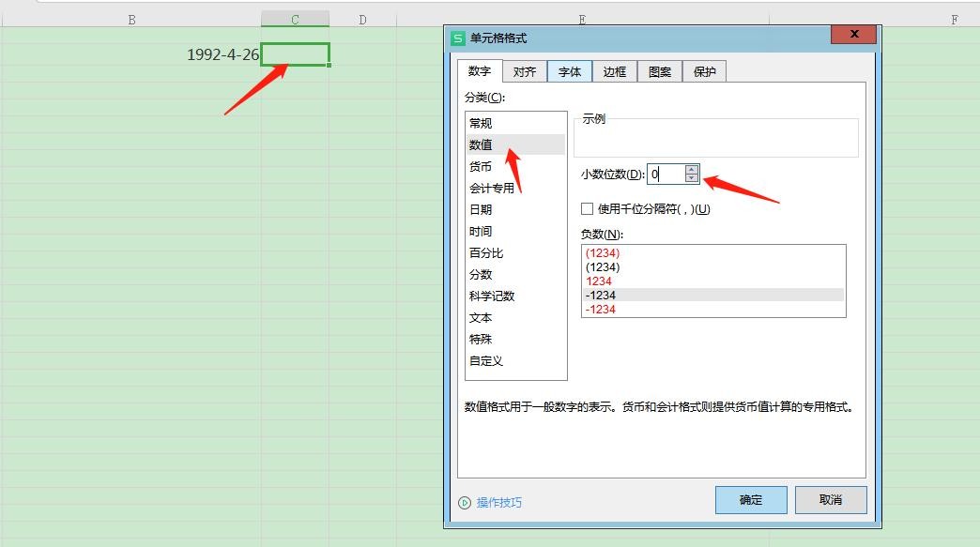Image resolution: width=980 pixels, height=547 pixels.
Task: Switch to the 对齐 tab
Action: click(525, 72)
